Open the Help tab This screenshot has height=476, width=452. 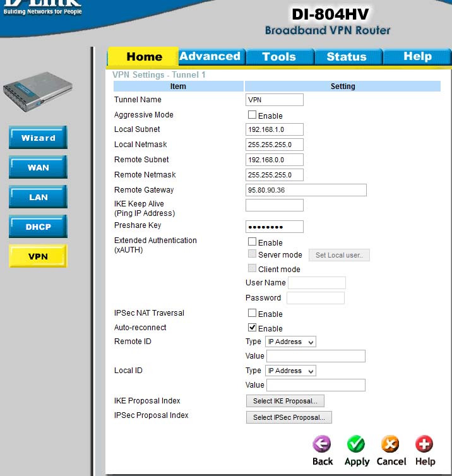point(417,56)
